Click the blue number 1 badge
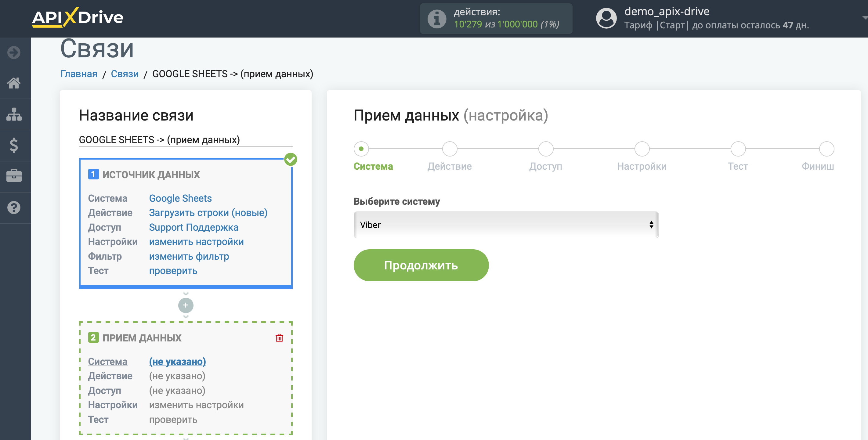 pyautogui.click(x=93, y=174)
